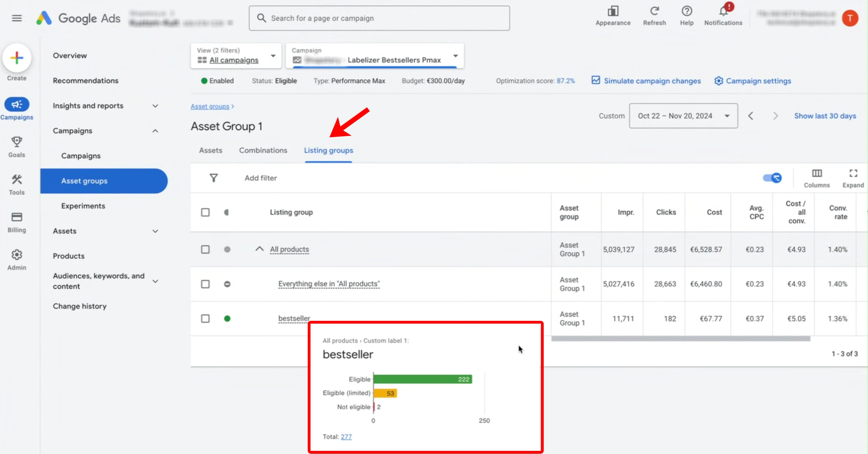Open the All products listing group link
868x454 pixels.
[289, 249]
